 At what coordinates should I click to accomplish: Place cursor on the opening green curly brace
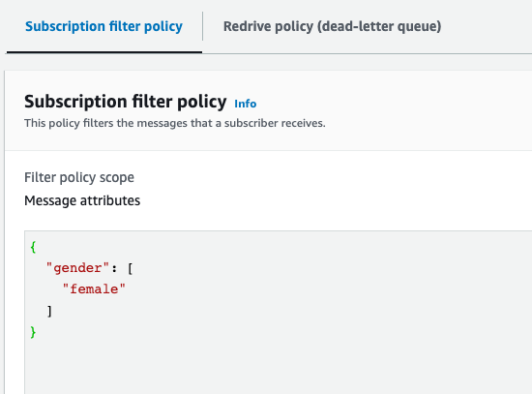point(33,247)
